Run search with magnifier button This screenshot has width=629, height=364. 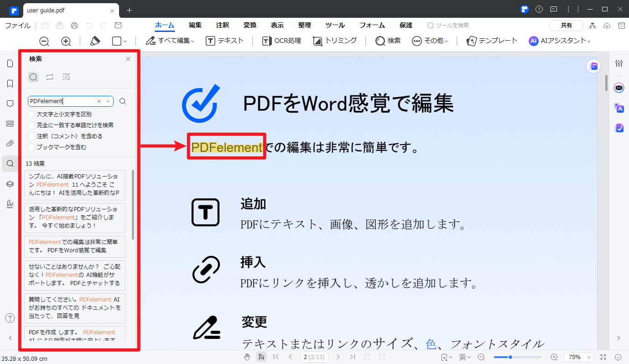123,101
